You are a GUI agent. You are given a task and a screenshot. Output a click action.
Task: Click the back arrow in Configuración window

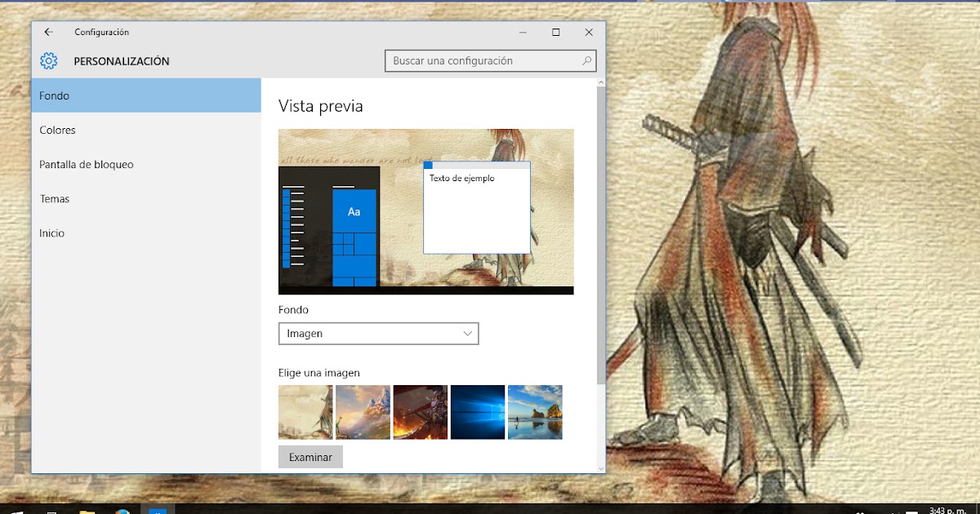pyautogui.click(x=48, y=33)
